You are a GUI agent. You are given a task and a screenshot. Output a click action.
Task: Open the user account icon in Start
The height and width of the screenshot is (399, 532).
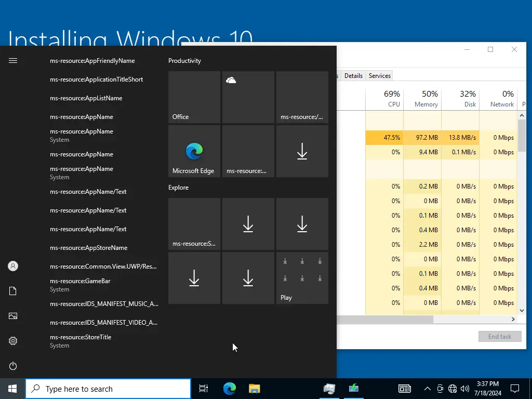13,266
